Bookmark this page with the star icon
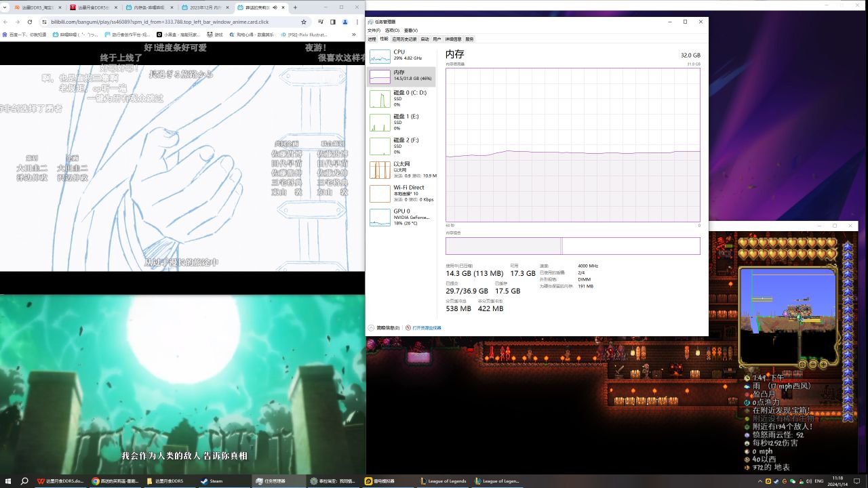Screen dimensions: 868x488 [x=303, y=22]
